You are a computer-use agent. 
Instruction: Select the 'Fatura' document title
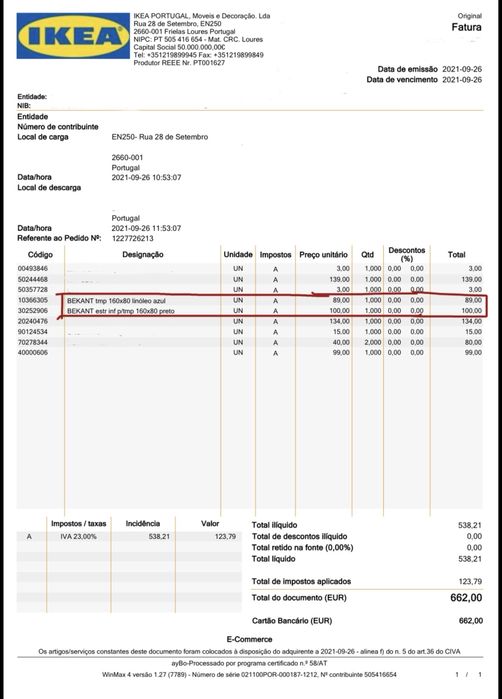pos(466,27)
